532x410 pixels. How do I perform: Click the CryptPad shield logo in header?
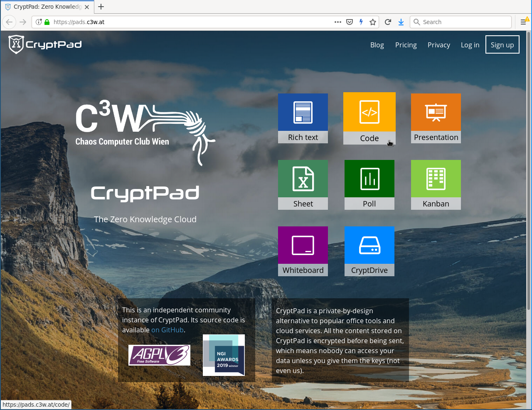pyautogui.click(x=45, y=44)
